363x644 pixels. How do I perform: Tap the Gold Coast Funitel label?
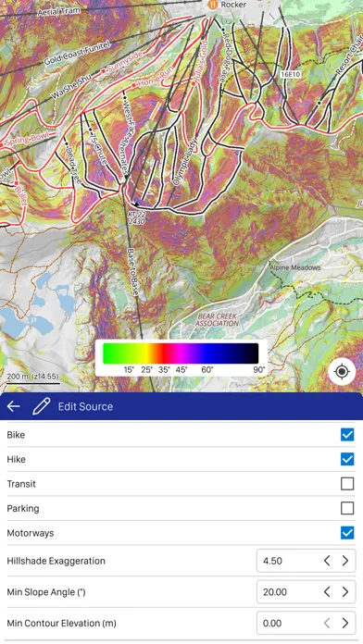(77, 54)
